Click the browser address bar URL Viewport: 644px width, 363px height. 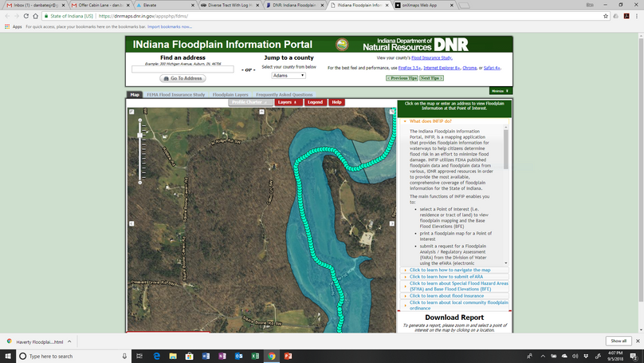click(x=143, y=16)
